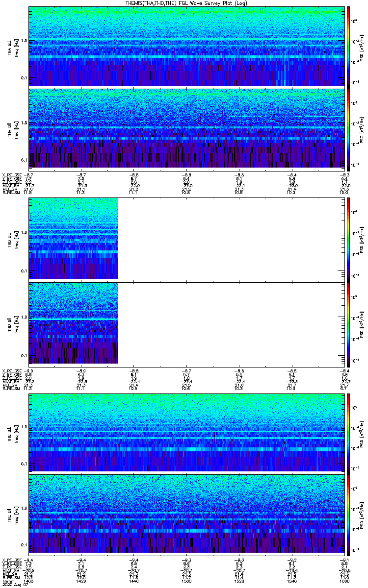
Task: Click the color bar beside THE B-perpendicular panel
Action: 349,432
